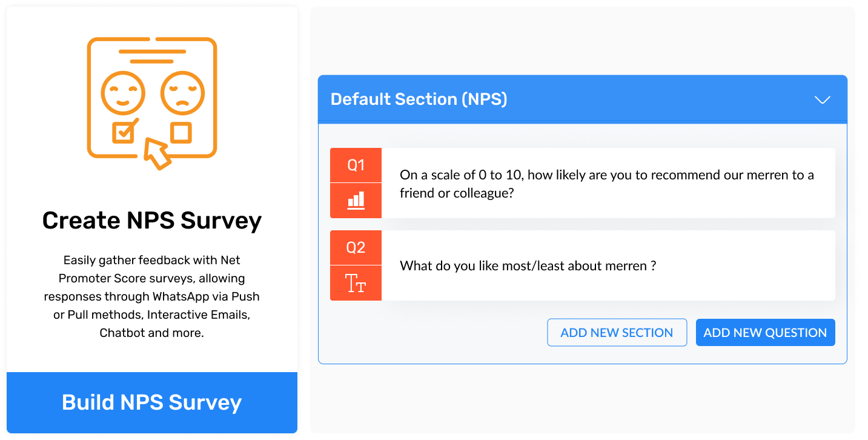
Task: Toggle the ticked checkbox below the happy face
Action: (124, 132)
